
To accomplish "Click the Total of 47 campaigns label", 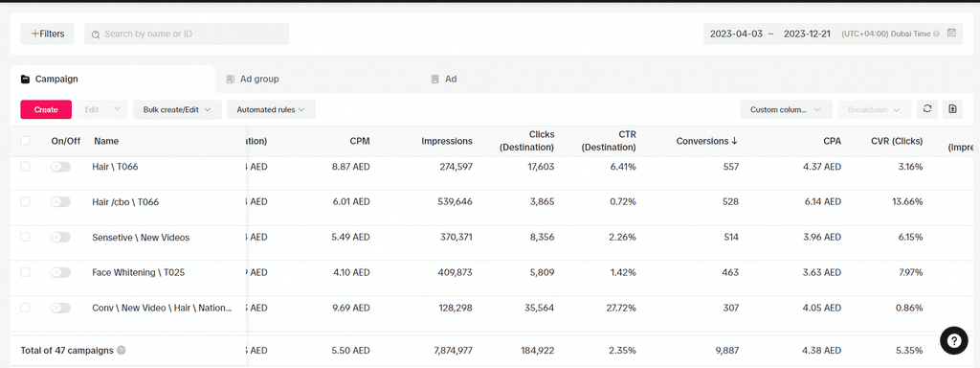I will pos(67,351).
